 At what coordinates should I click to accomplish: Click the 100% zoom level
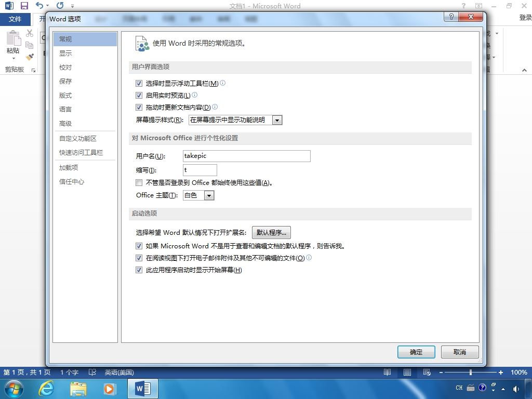click(519, 372)
